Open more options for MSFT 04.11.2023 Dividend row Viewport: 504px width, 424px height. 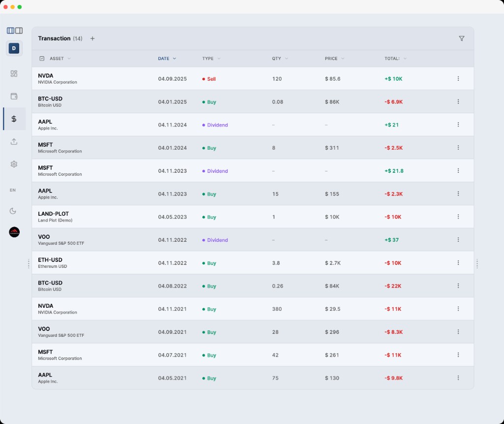pos(458,170)
